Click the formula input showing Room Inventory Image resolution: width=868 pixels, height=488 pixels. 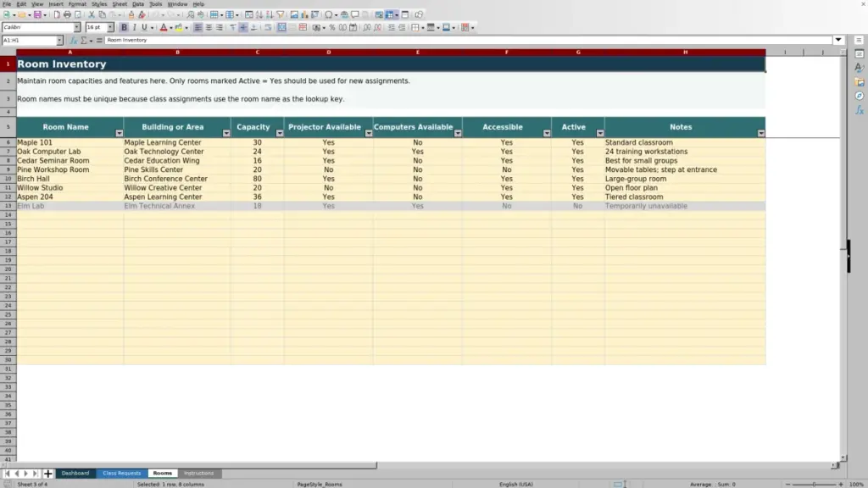(468, 40)
